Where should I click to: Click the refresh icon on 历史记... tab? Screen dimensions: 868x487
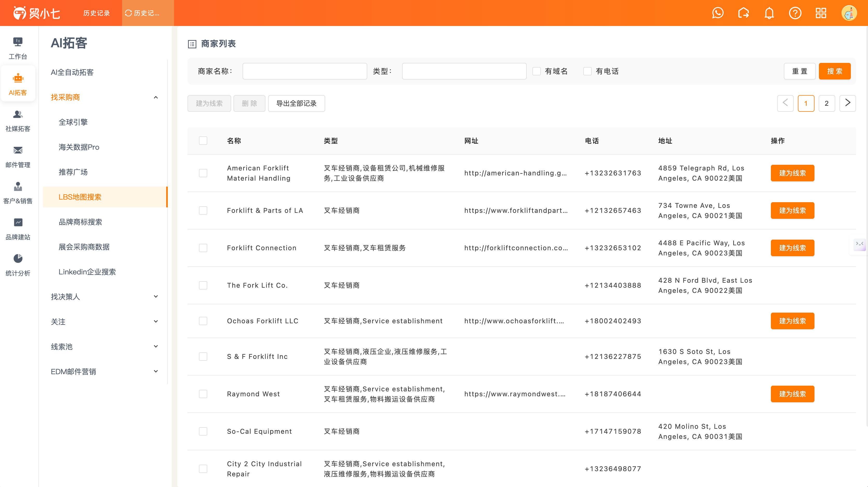pyautogui.click(x=128, y=13)
